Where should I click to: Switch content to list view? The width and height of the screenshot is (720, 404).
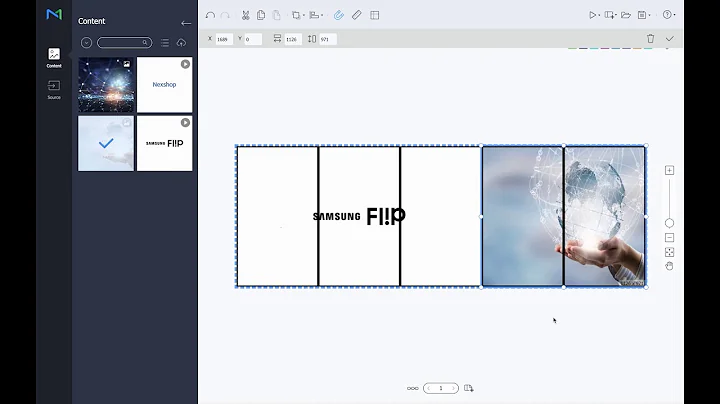click(165, 43)
